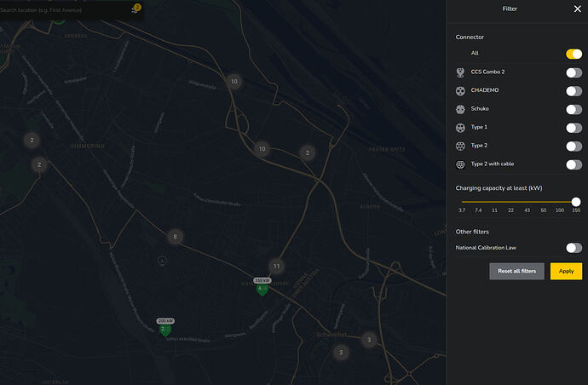The image size is (588, 385).
Task: Click the Filter panel title
Action: point(510,9)
